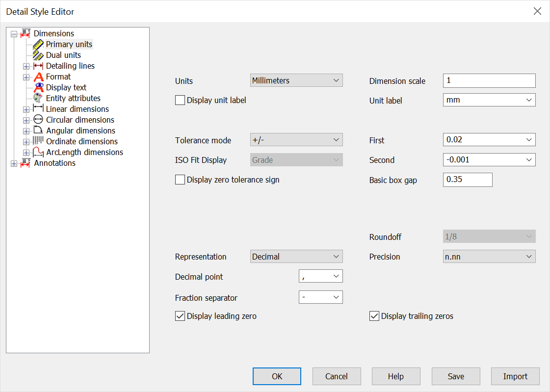This screenshot has height=392, width=550.
Task: Open the Tolerance mode dropdown
Action: coord(296,139)
